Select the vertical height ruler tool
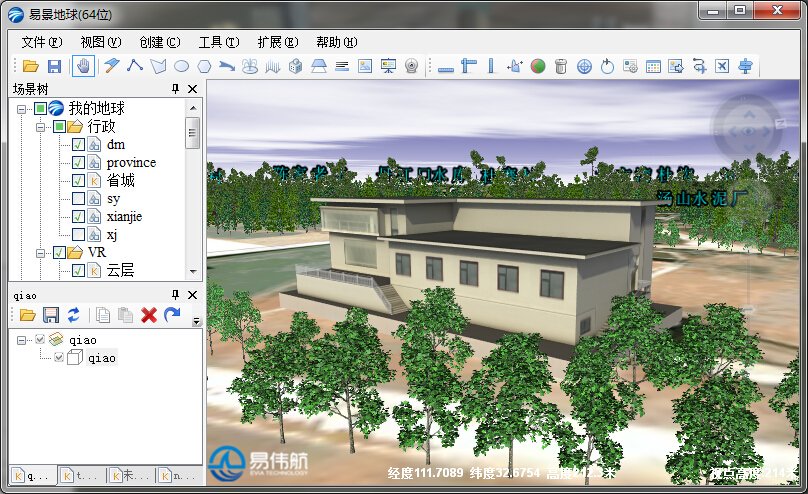 click(x=491, y=66)
